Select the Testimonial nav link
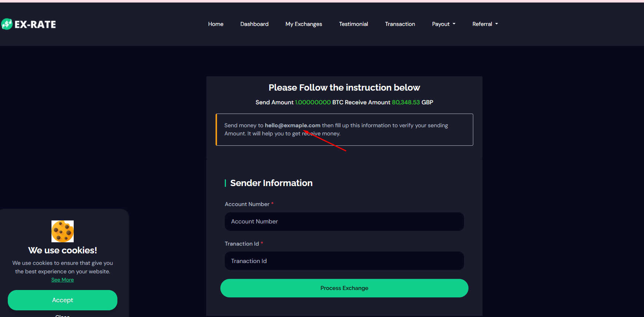 click(353, 24)
